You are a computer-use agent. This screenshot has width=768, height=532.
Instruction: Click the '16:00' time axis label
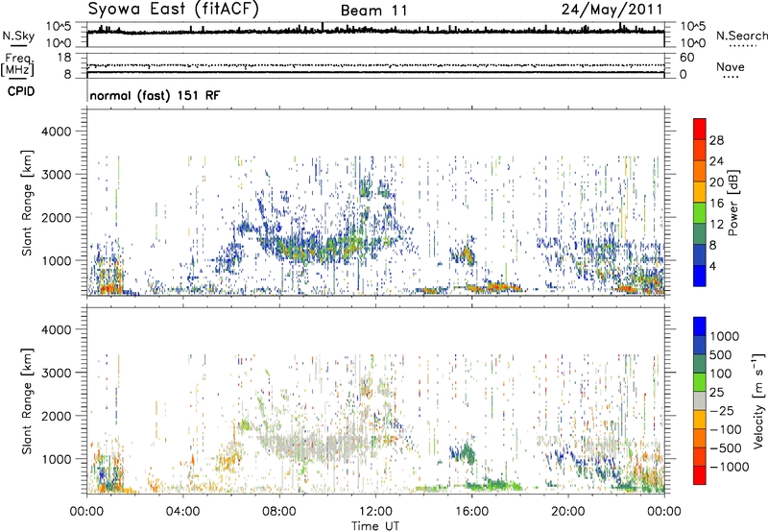471,512
